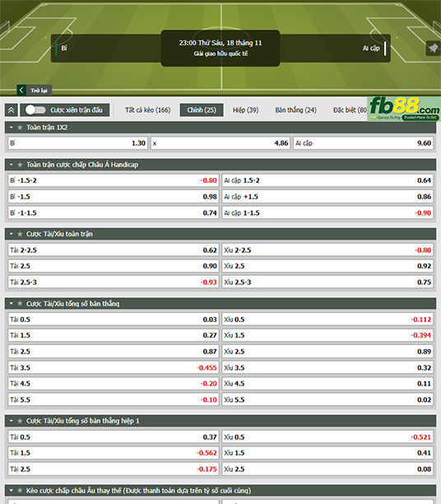Collapse the Cược Tài/Xỉu toàn trận arrow
The image size is (441, 504).
point(12,234)
